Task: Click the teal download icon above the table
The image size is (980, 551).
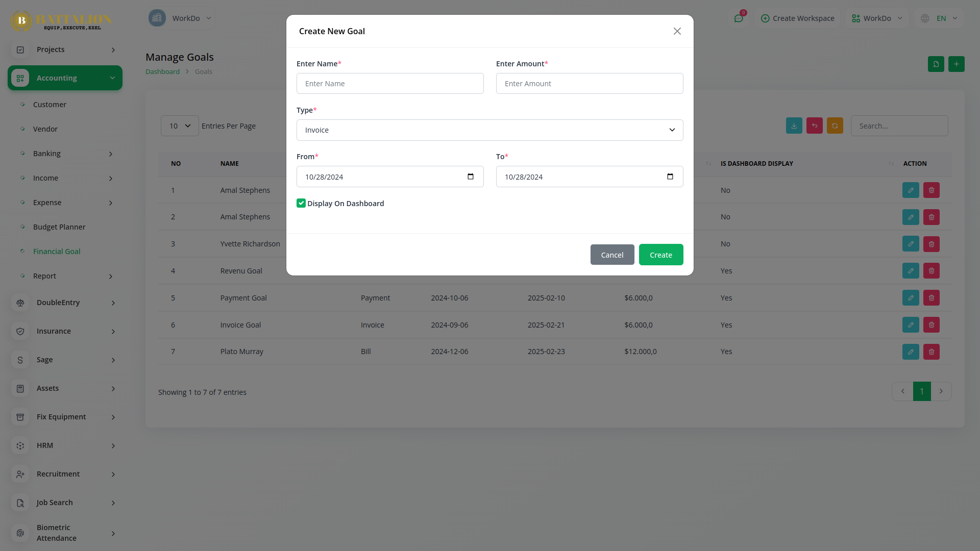Action: [794, 126]
